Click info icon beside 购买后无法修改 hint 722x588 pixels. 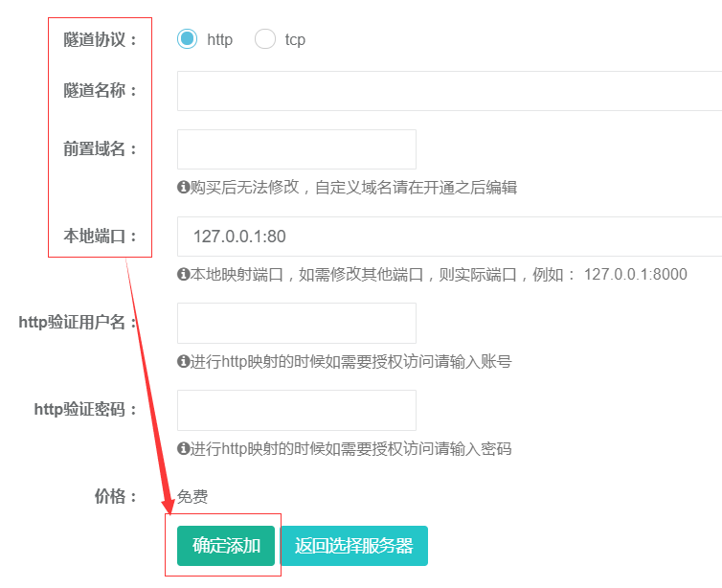[x=184, y=188]
